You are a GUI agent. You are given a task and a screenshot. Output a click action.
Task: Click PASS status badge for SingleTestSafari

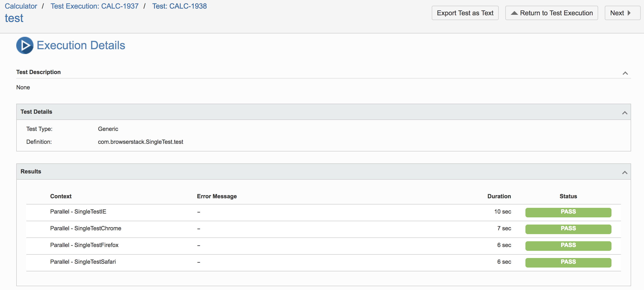(568, 263)
